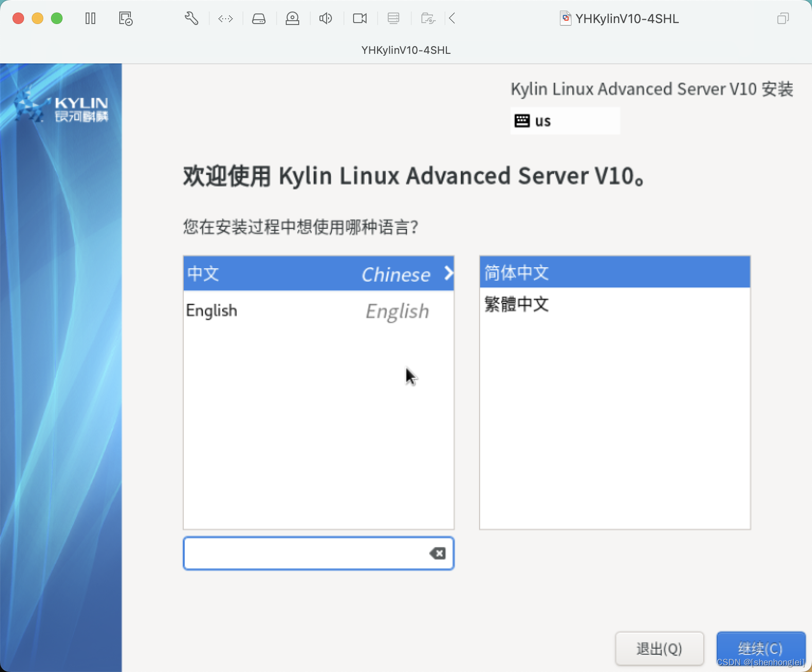Clear the language search field icon

point(437,553)
